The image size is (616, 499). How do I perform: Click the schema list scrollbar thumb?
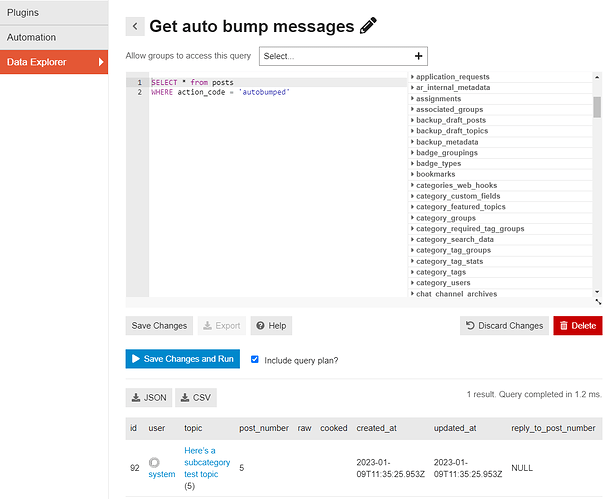click(597, 107)
